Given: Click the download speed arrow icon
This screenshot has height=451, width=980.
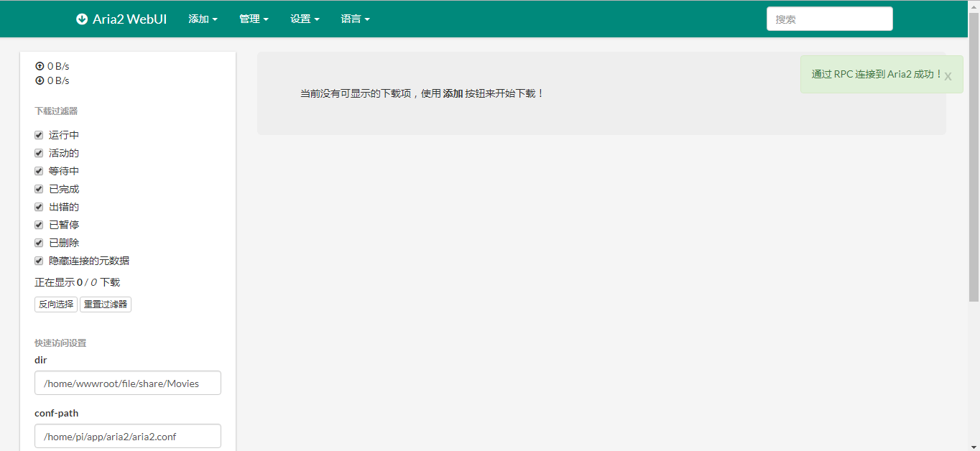Looking at the screenshot, I should coord(40,80).
